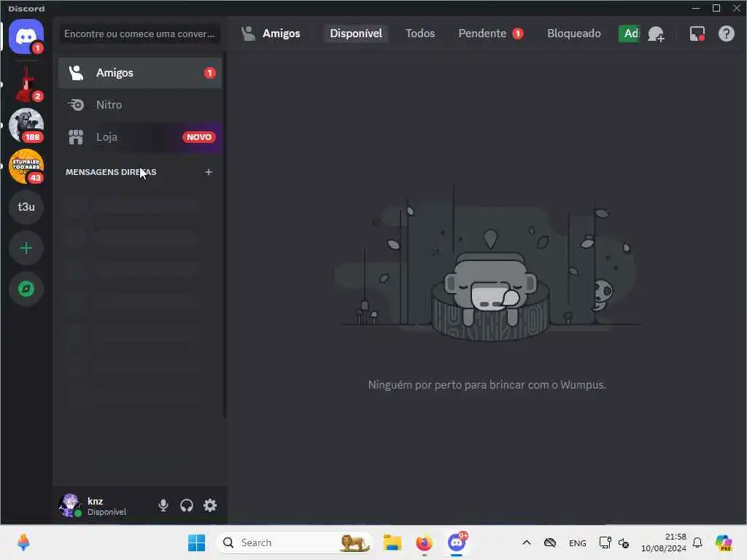
Task: Click the Mensagens Diretas heading
Action: 111,172
